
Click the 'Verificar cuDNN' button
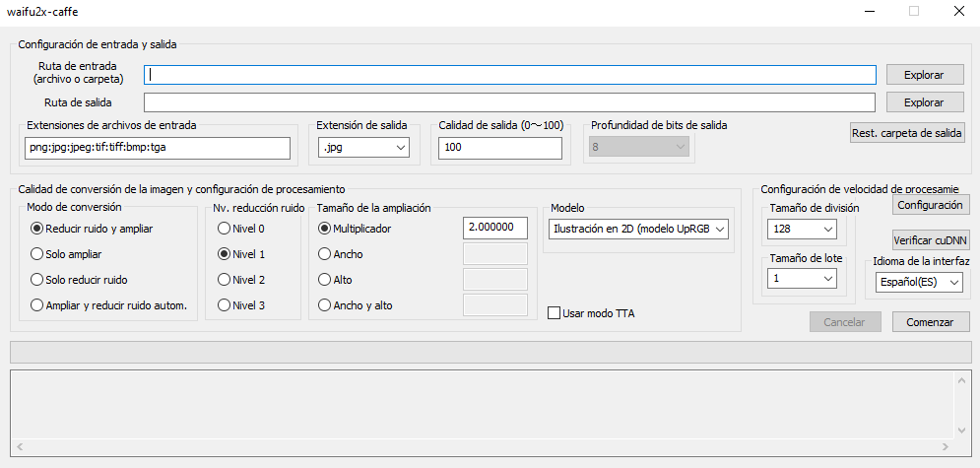click(931, 240)
